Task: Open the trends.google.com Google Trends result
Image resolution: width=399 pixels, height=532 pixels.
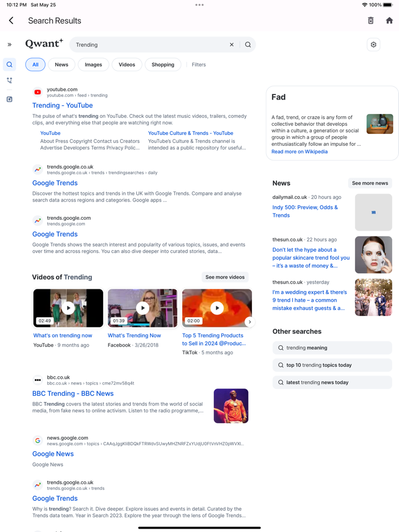Action: click(55, 234)
